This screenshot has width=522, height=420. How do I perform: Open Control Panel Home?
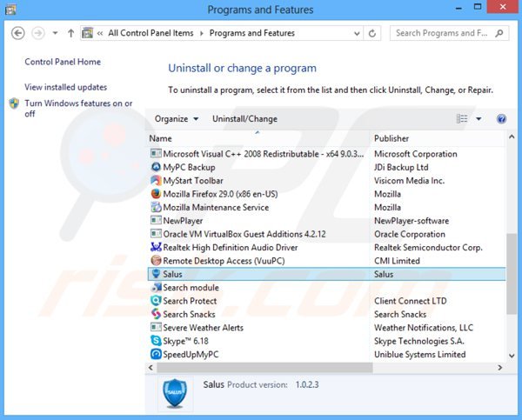63,62
